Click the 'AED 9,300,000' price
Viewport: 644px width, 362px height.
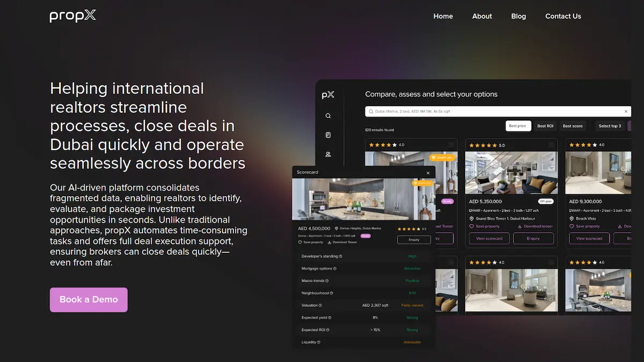tap(586, 202)
